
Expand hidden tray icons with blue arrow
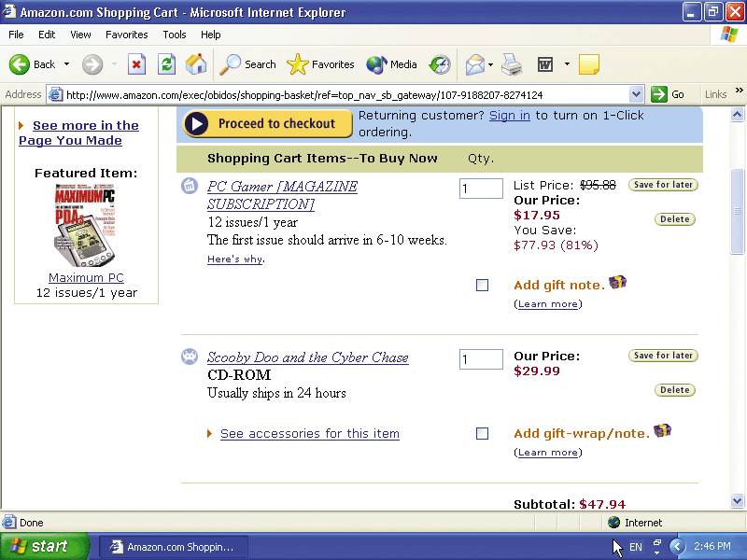[677, 546]
